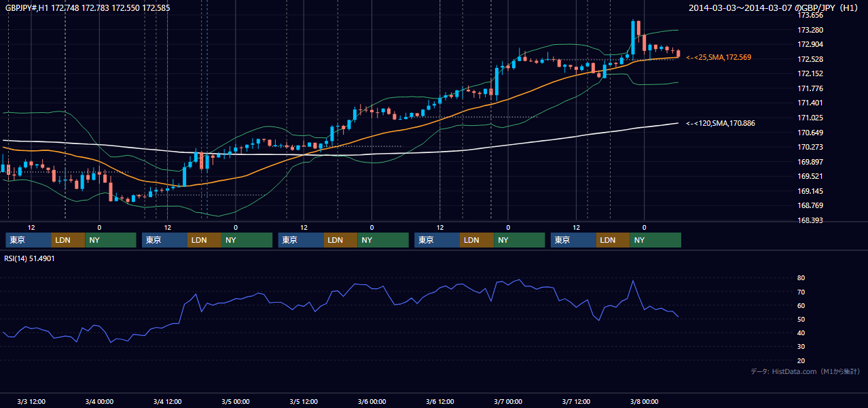
Task: Click the 168.769 price axis label
Action: pyautogui.click(x=810, y=205)
